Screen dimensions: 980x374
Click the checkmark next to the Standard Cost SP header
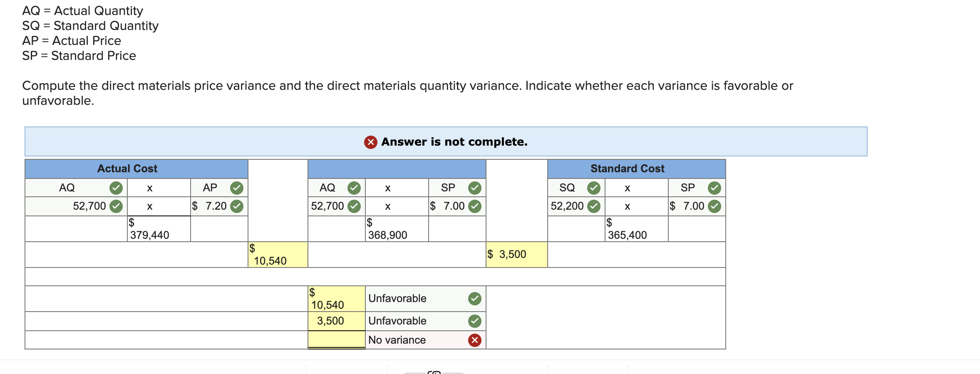715,188
